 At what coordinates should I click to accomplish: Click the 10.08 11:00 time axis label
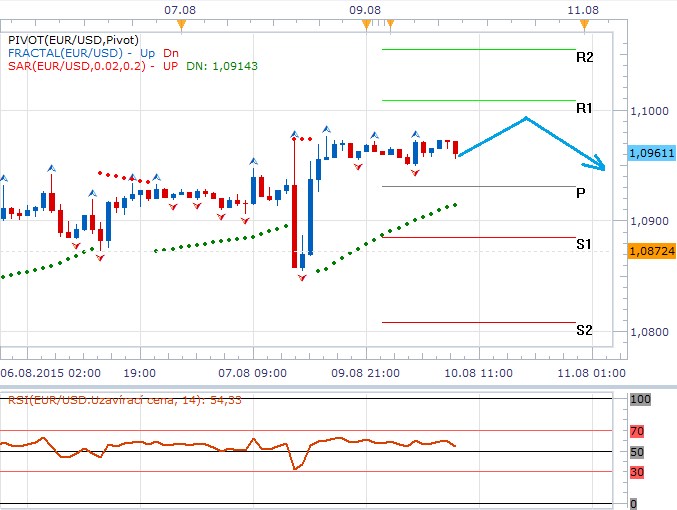[473, 372]
